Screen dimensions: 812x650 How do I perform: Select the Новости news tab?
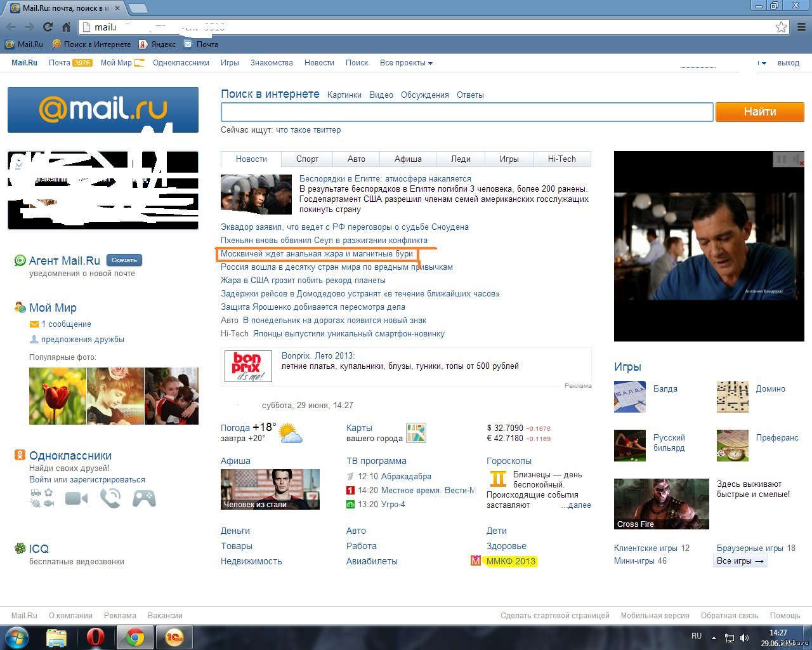251,159
